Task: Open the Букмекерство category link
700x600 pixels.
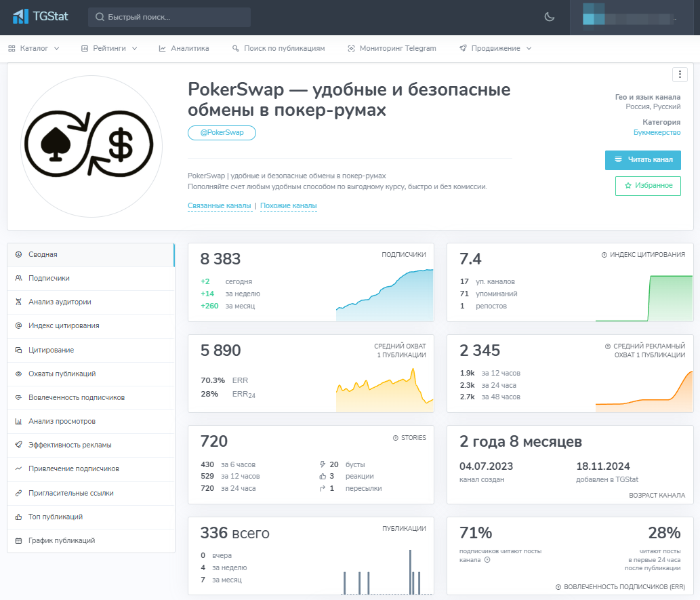Action: tap(657, 132)
